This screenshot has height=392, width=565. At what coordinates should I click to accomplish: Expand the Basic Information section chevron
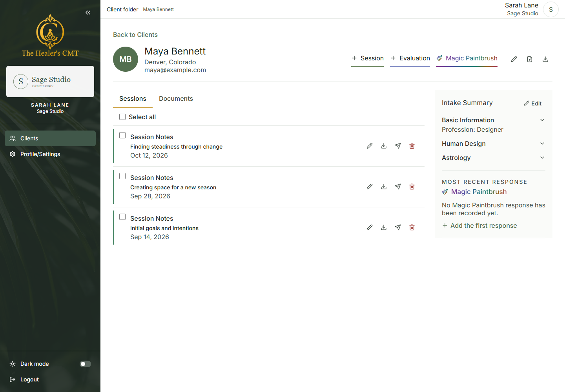tap(542, 120)
